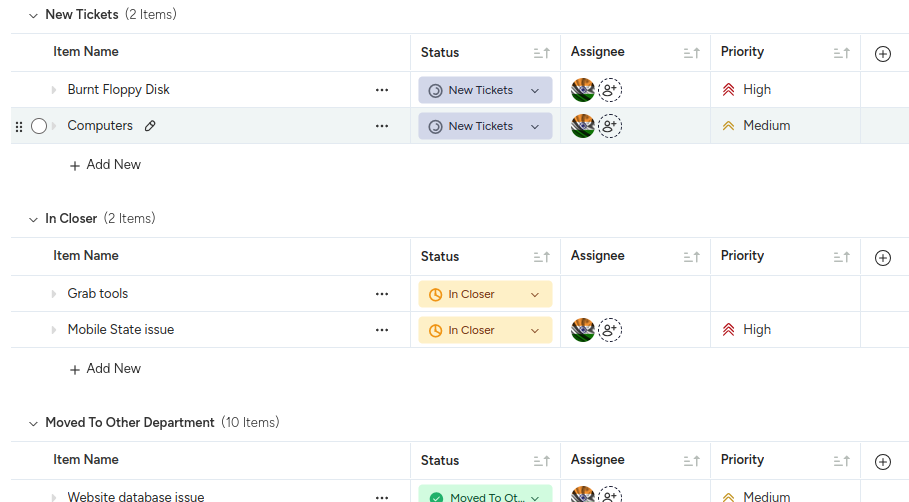
Task: Collapse the Moved To Other Department group
Action: 33,423
